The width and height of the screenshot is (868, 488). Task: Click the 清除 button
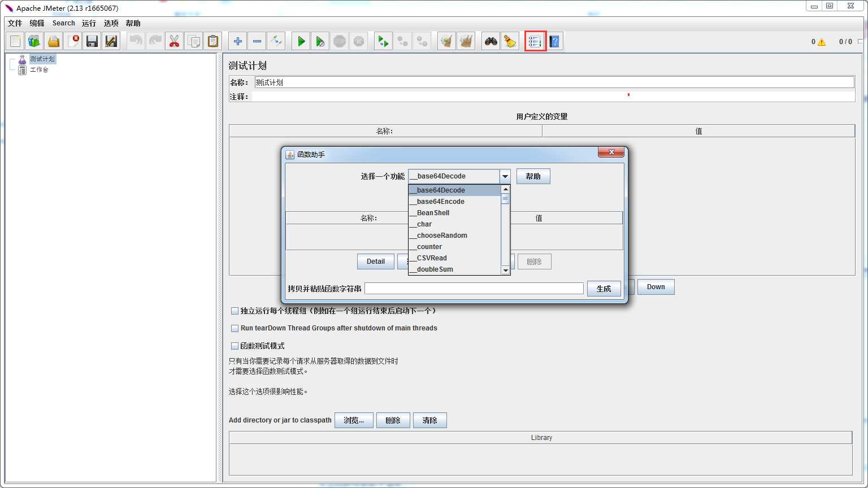pos(430,420)
